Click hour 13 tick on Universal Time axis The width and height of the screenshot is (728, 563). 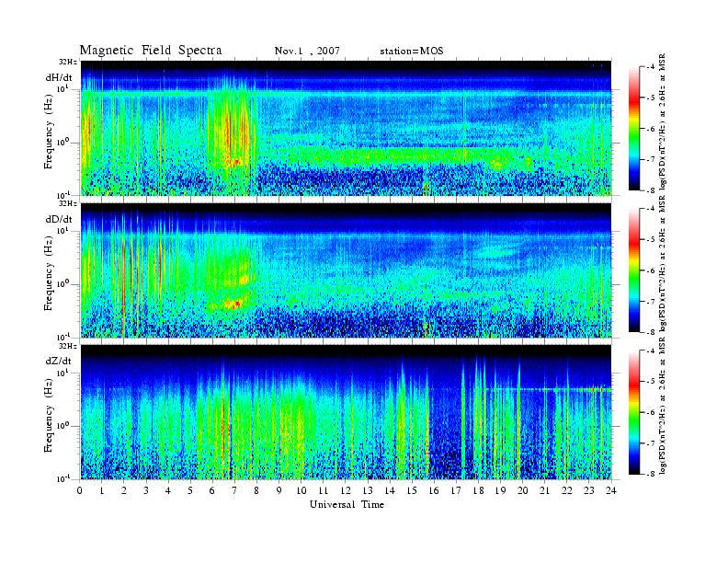click(368, 491)
